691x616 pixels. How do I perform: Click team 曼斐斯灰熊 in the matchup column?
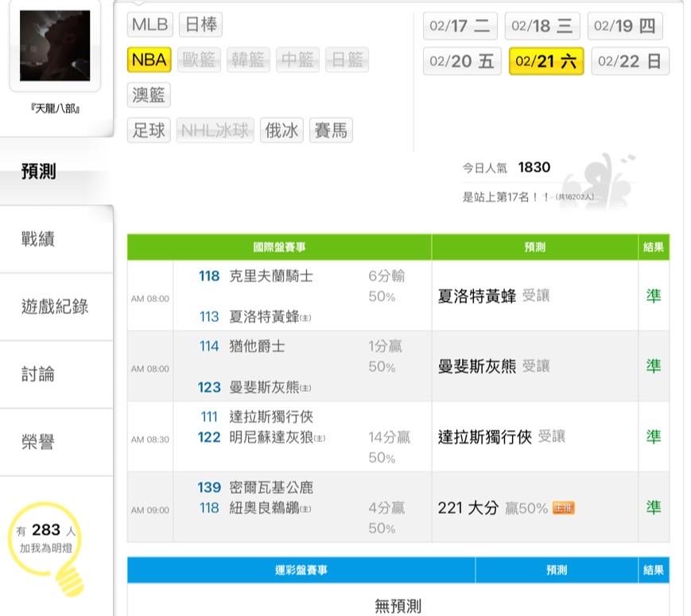tap(265, 387)
